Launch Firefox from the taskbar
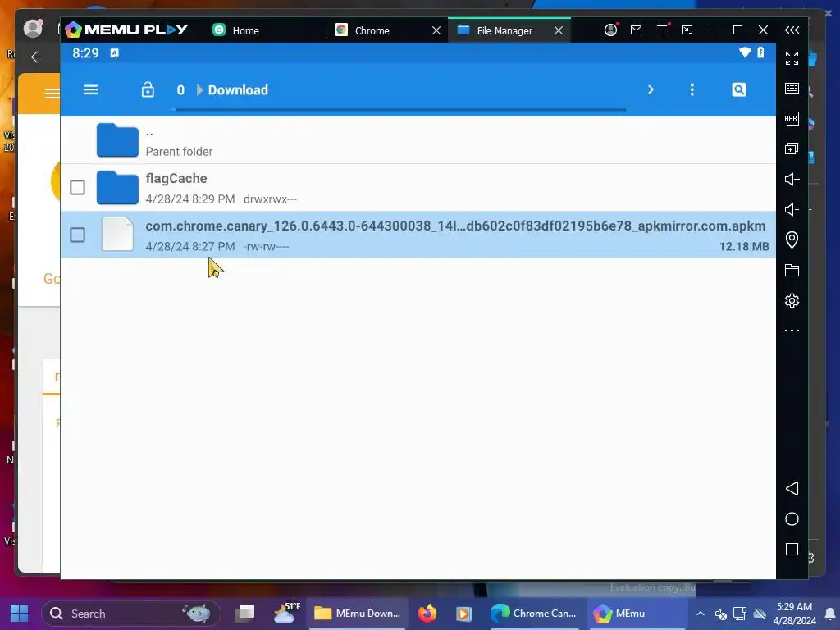This screenshot has width=840, height=630. click(x=427, y=613)
